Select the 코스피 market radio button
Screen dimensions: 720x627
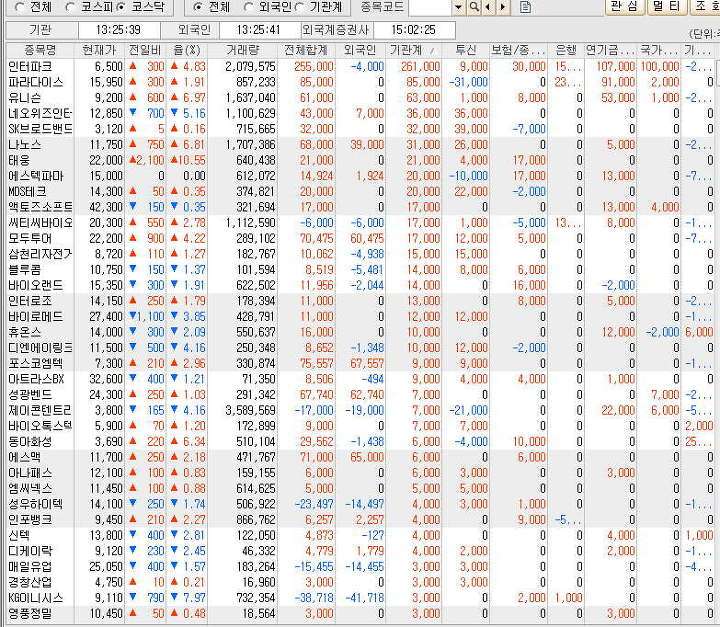[71, 7]
